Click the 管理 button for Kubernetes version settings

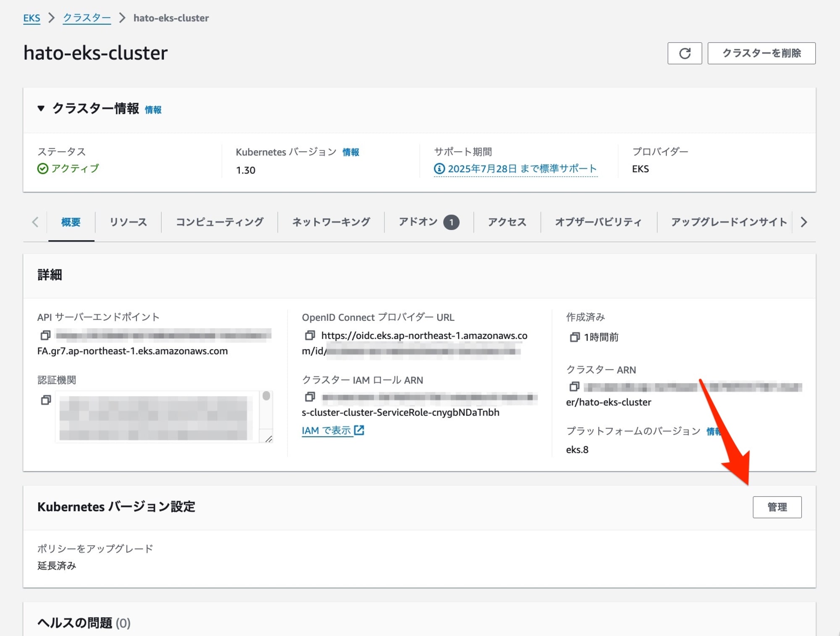[777, 507]
